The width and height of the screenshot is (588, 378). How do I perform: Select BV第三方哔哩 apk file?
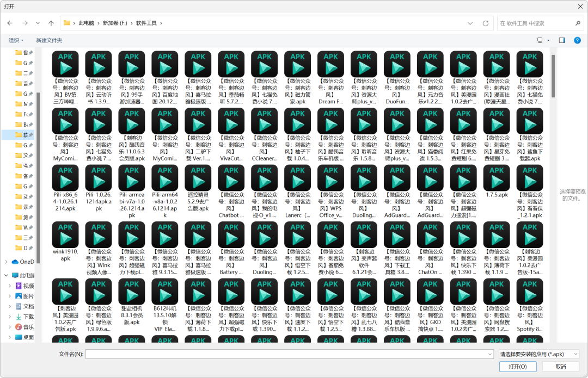65,78
